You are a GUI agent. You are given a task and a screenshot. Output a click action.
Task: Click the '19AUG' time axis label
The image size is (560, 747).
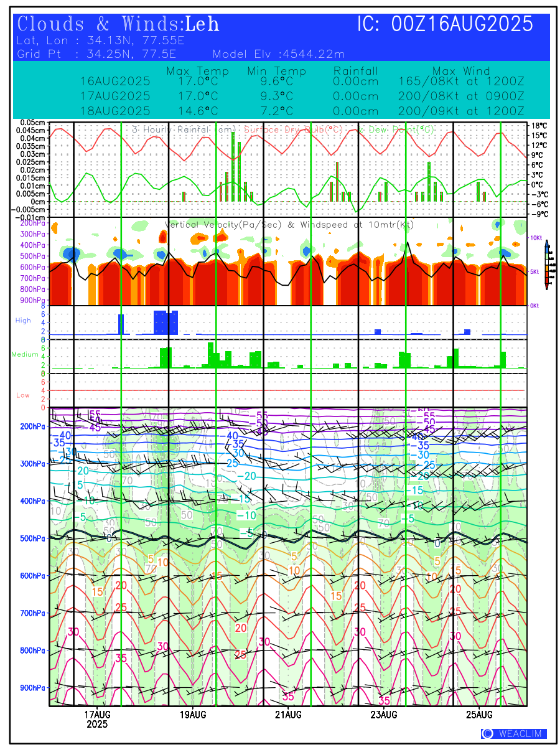click(193, 715)
